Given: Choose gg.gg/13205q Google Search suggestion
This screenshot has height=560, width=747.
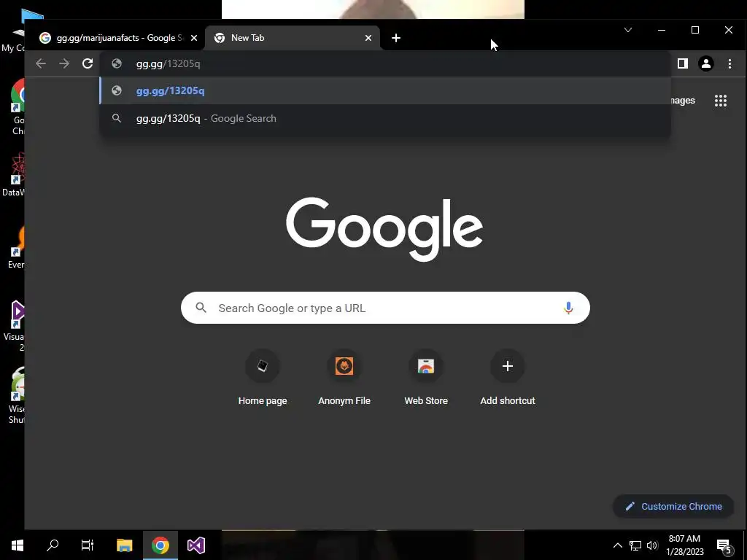Looking at the screenshot, I should (385, 118).
